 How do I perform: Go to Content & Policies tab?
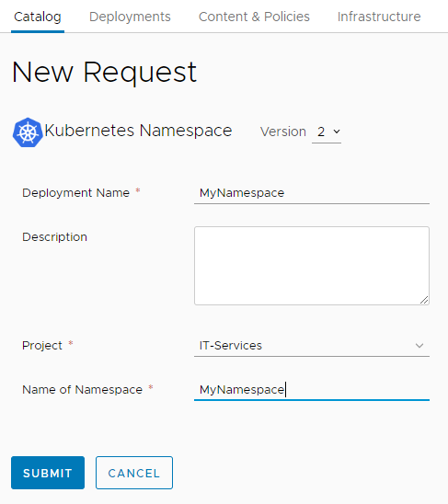coord(254,17)
